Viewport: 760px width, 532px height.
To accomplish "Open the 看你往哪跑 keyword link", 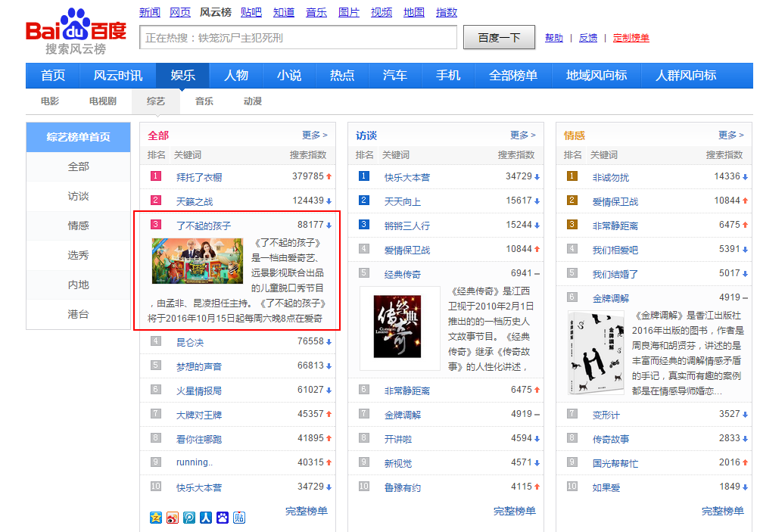I will 199,440.
